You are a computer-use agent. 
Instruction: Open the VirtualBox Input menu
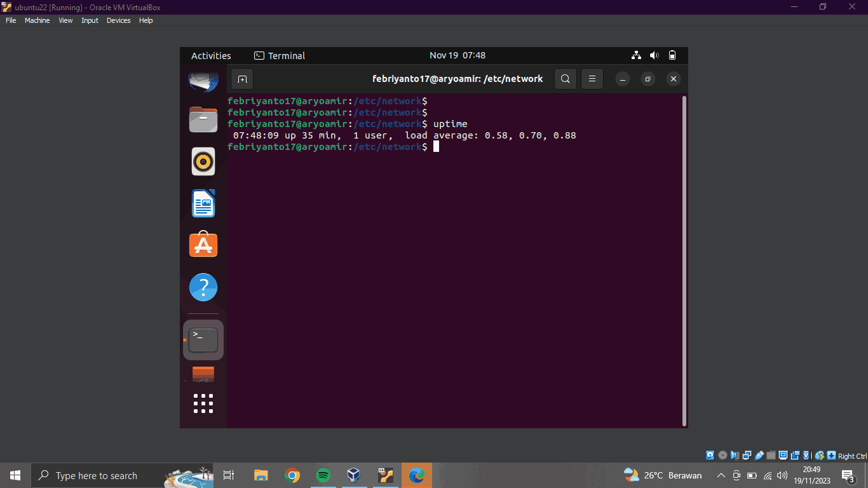click(x=90, y=20)
